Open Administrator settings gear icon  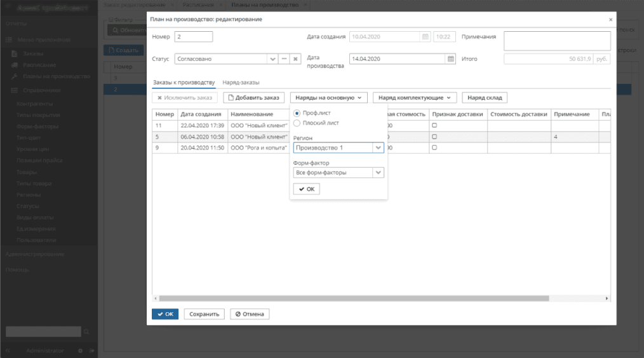(81, 350)
